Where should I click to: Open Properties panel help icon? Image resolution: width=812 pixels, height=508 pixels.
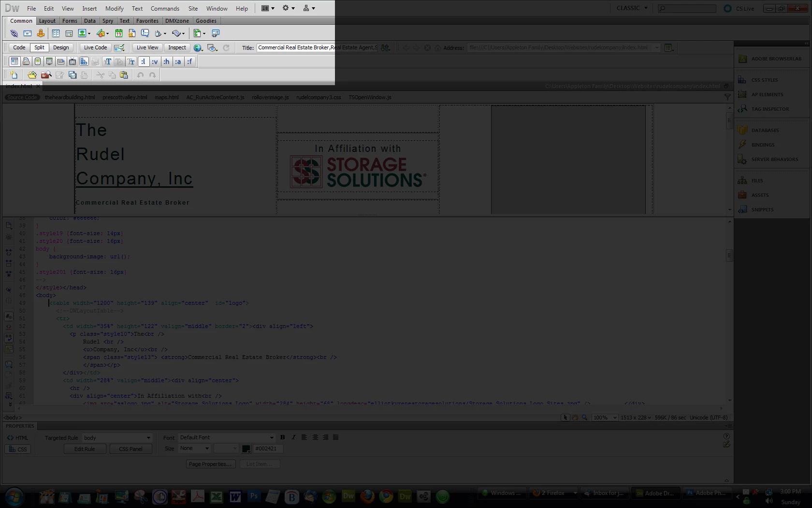click(x=726, y=436)
